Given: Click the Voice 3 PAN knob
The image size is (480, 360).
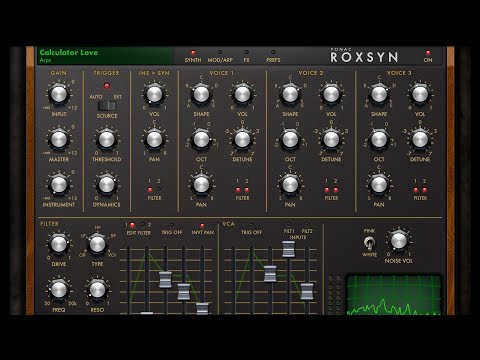Looking at the screenshot, I should pyautogui.click(x=379, y=185).
